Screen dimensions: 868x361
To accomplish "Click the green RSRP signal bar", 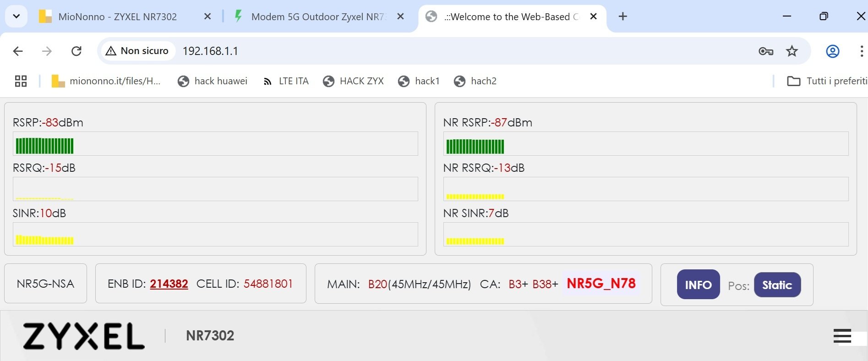I will pos(45,146).
